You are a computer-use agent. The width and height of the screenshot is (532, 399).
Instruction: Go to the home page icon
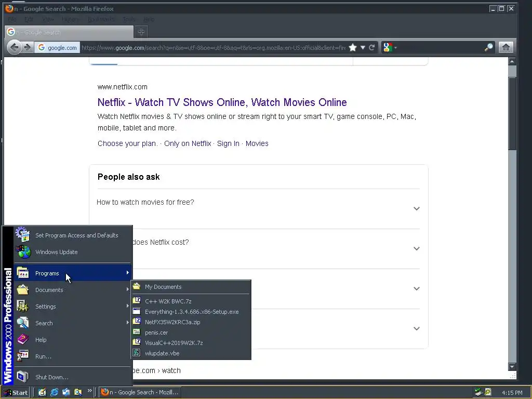point(506,47)
